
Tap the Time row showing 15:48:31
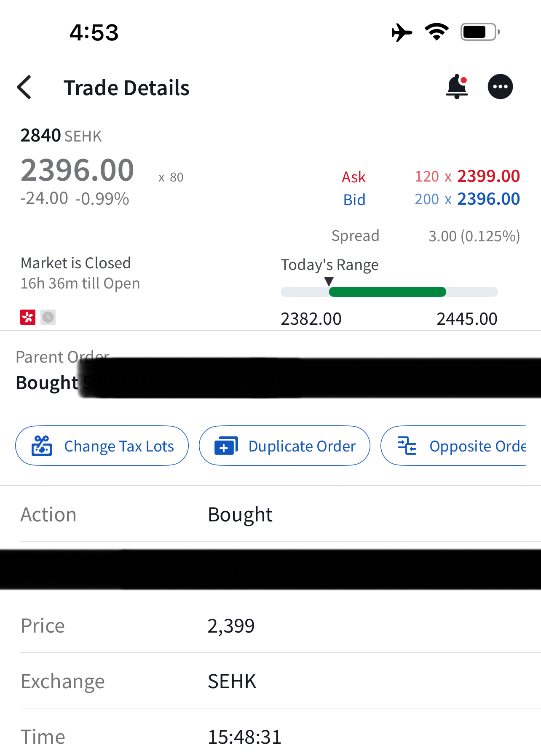click(x=270, y=737)
